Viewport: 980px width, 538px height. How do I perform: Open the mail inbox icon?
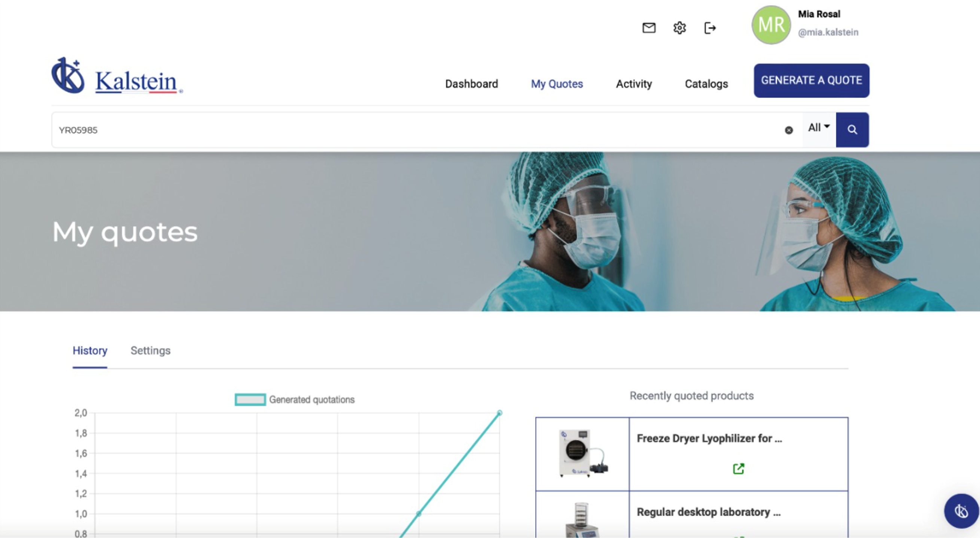[x=649, y=28]
